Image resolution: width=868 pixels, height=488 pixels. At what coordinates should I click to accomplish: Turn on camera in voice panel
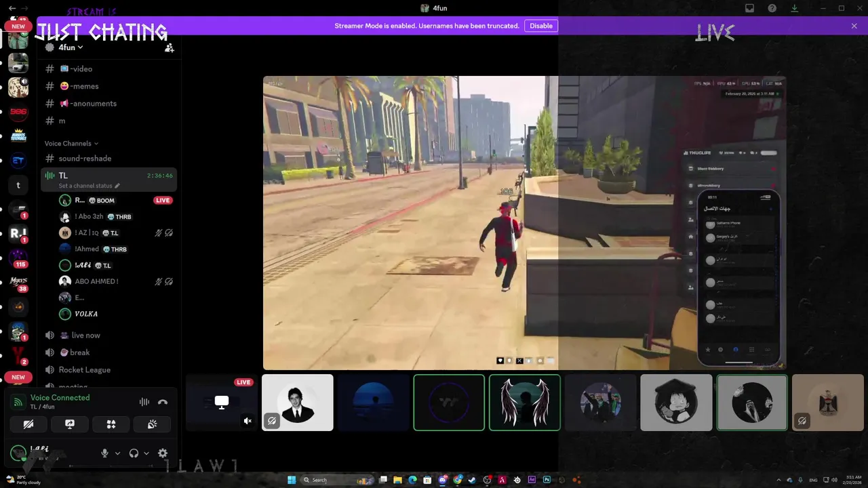28,424
